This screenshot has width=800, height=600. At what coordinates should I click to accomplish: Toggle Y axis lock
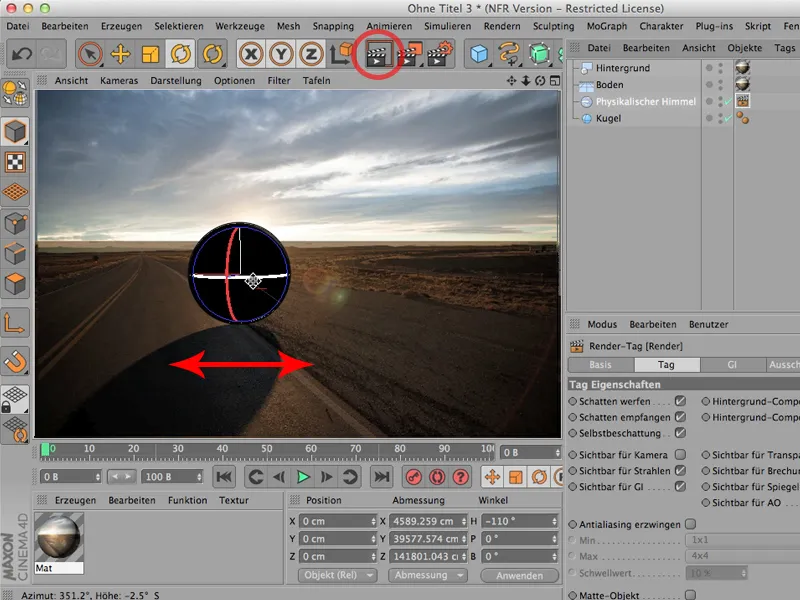tap(281, 54)
